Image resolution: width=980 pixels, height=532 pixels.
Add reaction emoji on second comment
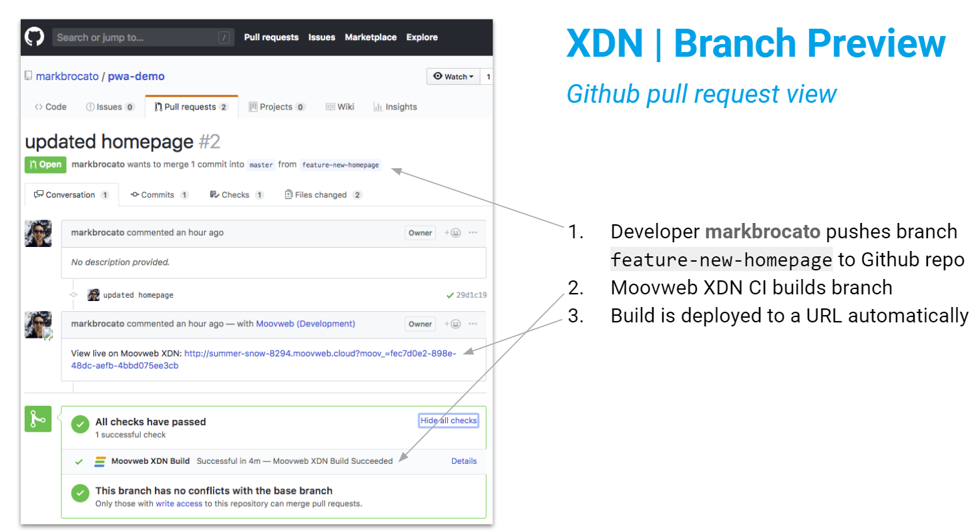(x=453, y=324)
